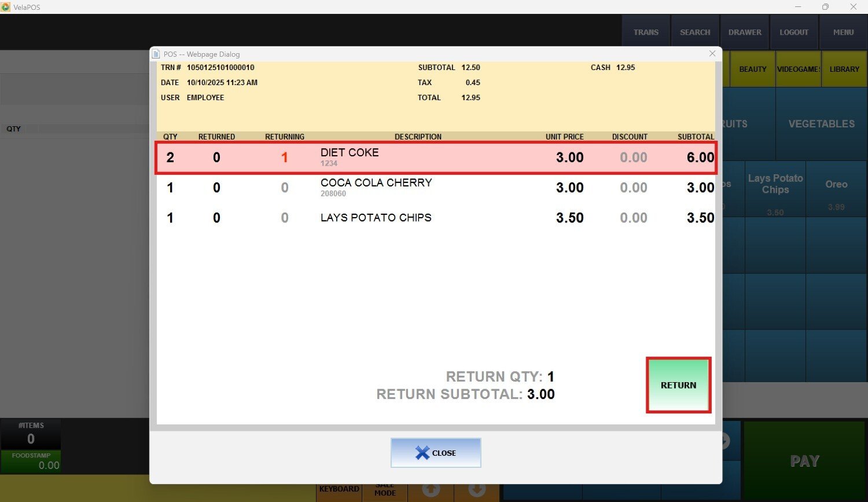Open SEARCH from the top bar
This screenshot has width=868, height=502.
pyautogui.click(x=695, y=32)
